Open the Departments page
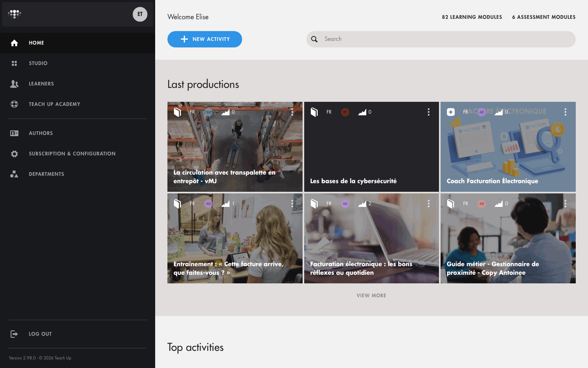 78,174
